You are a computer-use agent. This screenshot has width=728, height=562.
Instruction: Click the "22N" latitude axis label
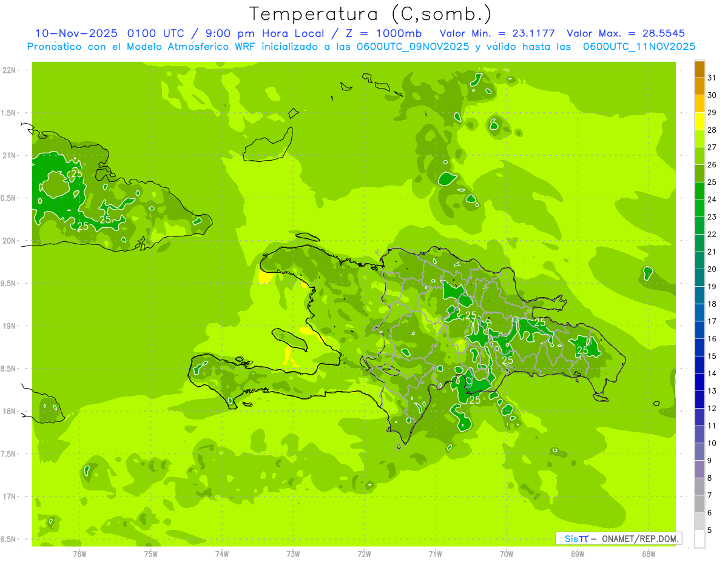click(x=10, y=70)
